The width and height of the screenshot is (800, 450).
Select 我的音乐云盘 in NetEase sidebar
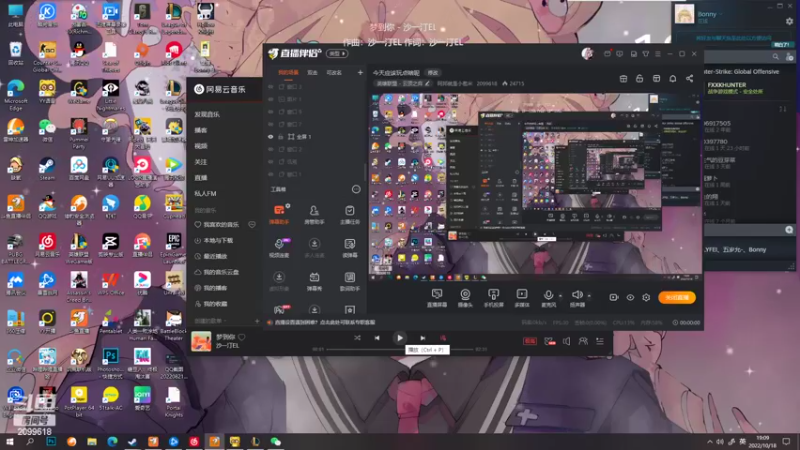[216, 272]
